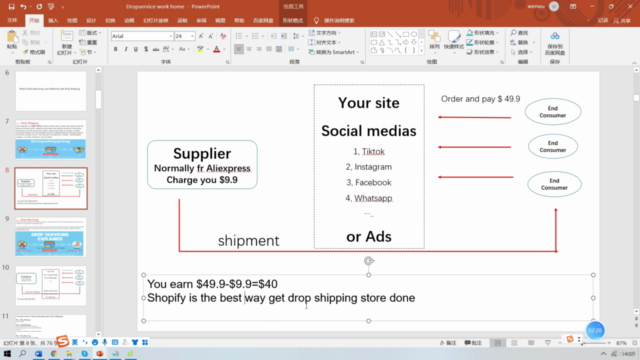Open font color red A swatch
This screenshot has height=360, width=640.
click(x=217, y=49)
